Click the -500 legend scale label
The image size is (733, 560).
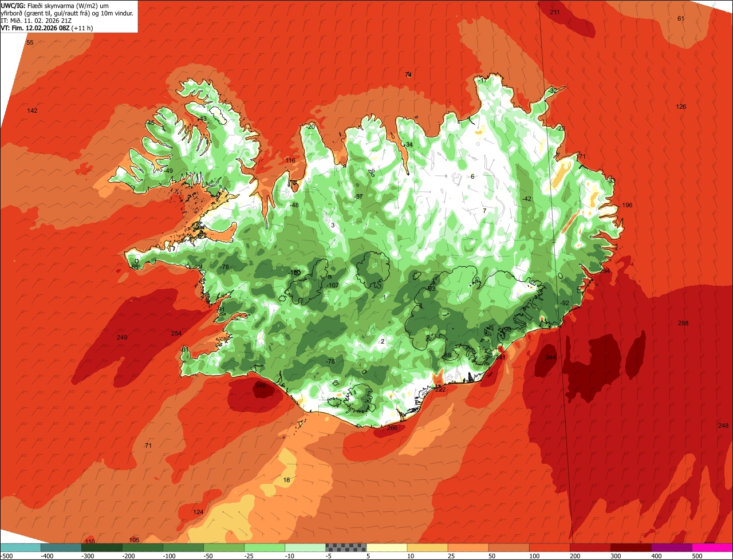tap(7, 556)
